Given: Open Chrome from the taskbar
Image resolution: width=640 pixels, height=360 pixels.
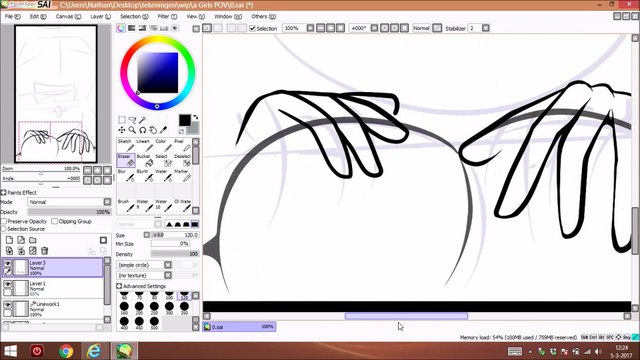Looking at the screenshot, I should pos(66,351).
